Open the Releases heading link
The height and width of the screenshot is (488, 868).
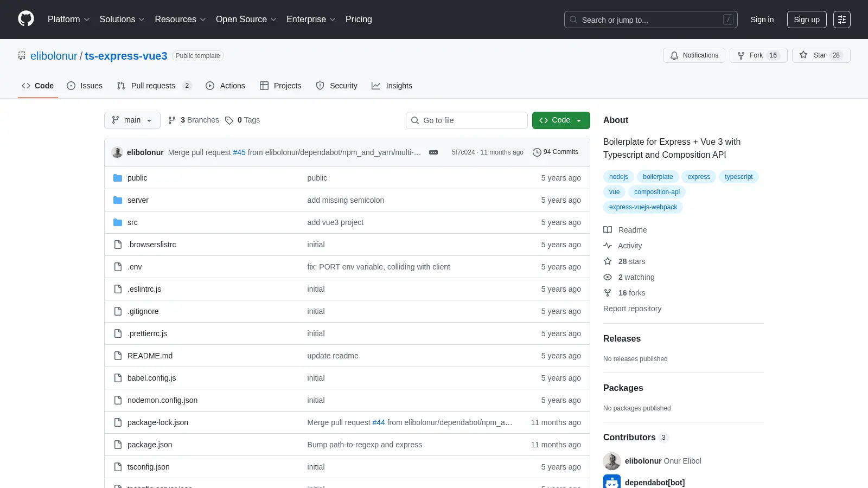622,338
